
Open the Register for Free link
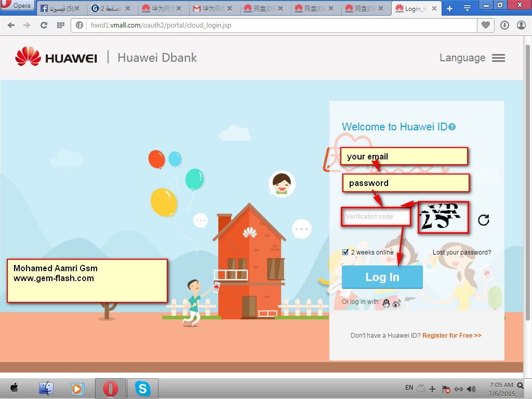coord(451,336)
